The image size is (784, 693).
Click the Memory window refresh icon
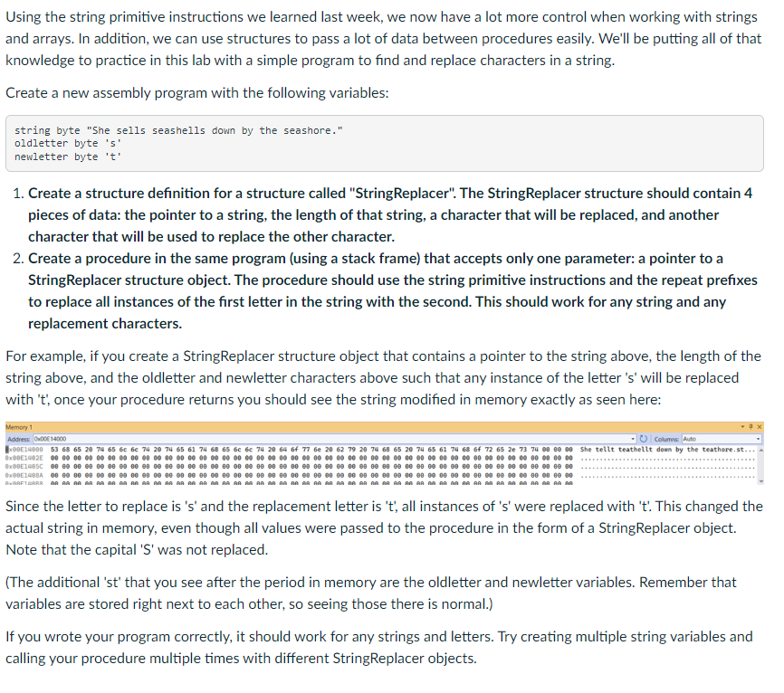[x=644, y=439]
